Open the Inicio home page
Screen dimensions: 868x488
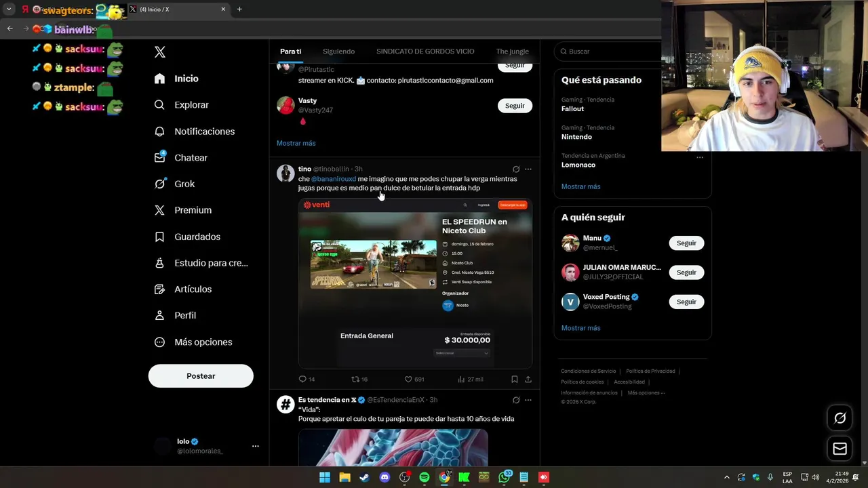(176, 79)
